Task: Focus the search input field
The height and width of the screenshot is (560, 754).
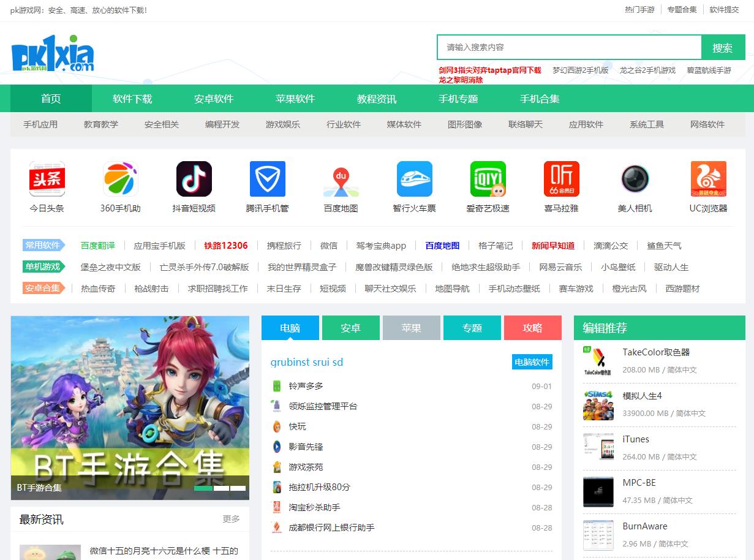Action: coord(568,47)
